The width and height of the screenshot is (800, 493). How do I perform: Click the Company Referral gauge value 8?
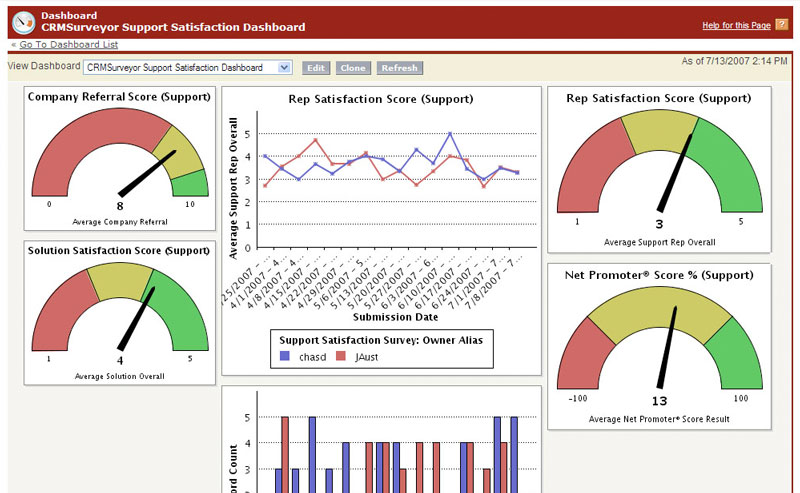(120, 206)
